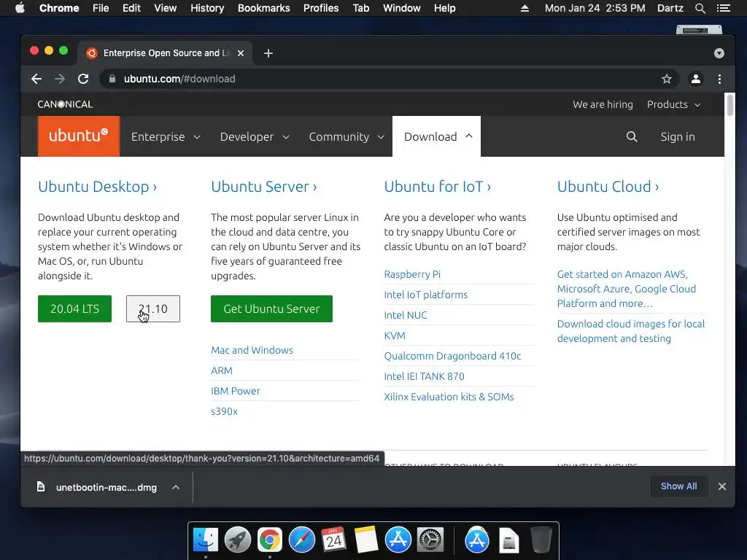Open Xilinx Evaluation kits & SOMs link
Image resolution: width=747 pixels, height=560 pixels.
(x=449, y=397)
